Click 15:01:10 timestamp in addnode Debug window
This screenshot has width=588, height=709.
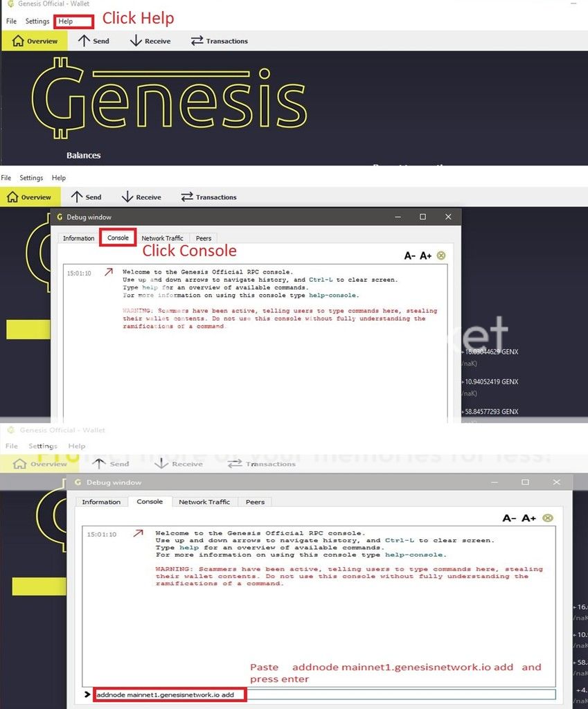tap(102, 535)
